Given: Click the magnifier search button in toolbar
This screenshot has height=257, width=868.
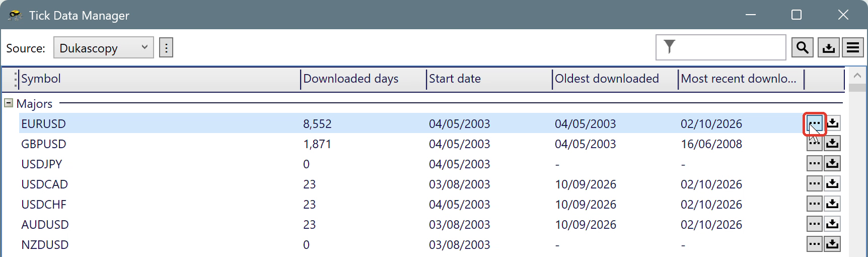Looking at the screenshot, I should tap(803, 48).
